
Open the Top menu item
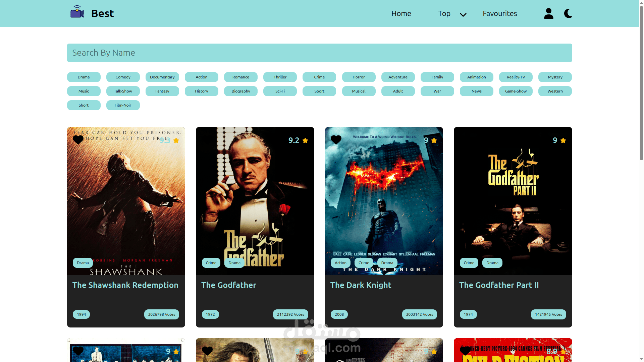[444, 13]
